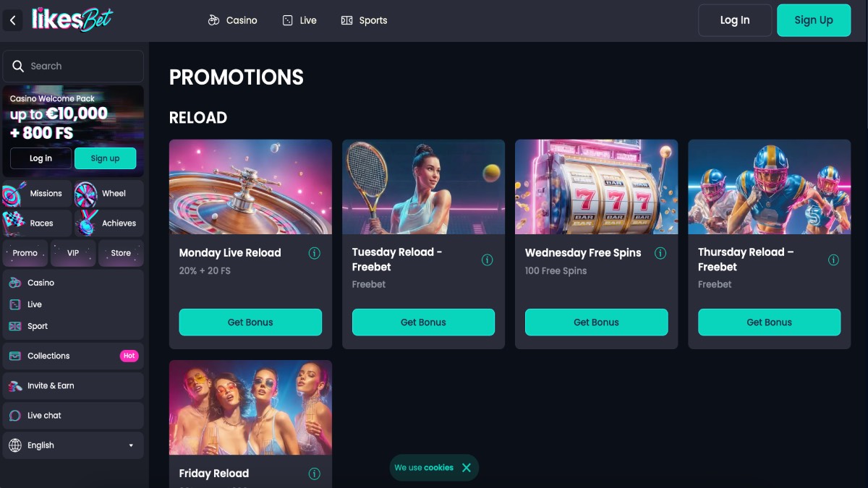The width and height of the screenshot is (868, 488).
Task: Click the Search field in the sidebar
Action: coord(73,66)
